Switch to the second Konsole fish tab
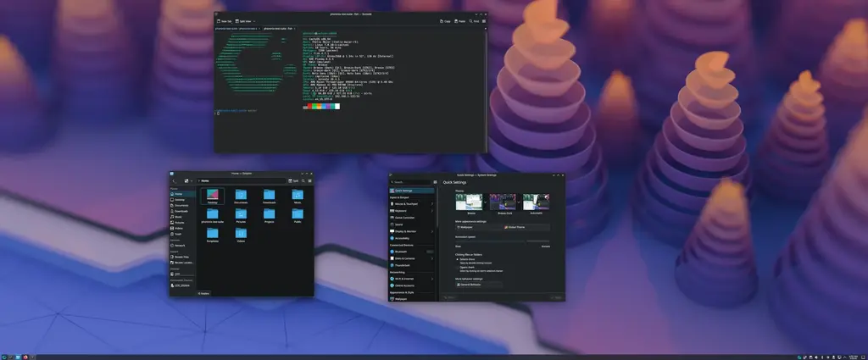868x360 pixels. tap(278, 29)
